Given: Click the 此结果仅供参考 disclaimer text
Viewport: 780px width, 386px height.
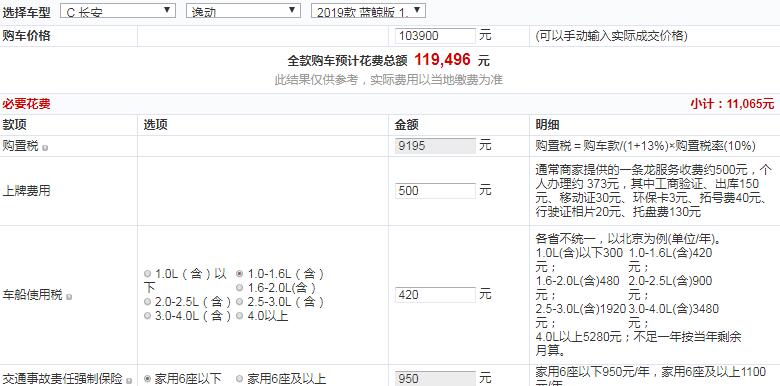Looking at the screenshot, I should pos(389,80).
